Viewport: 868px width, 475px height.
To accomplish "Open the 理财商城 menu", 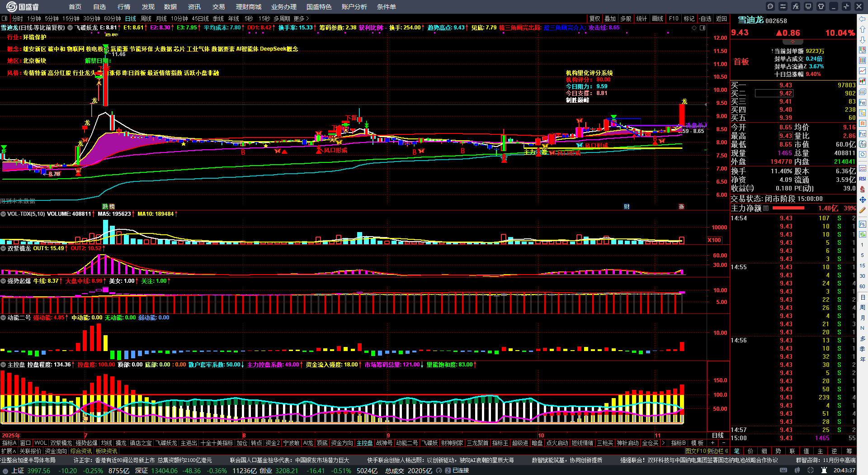I will pos(249,7).
